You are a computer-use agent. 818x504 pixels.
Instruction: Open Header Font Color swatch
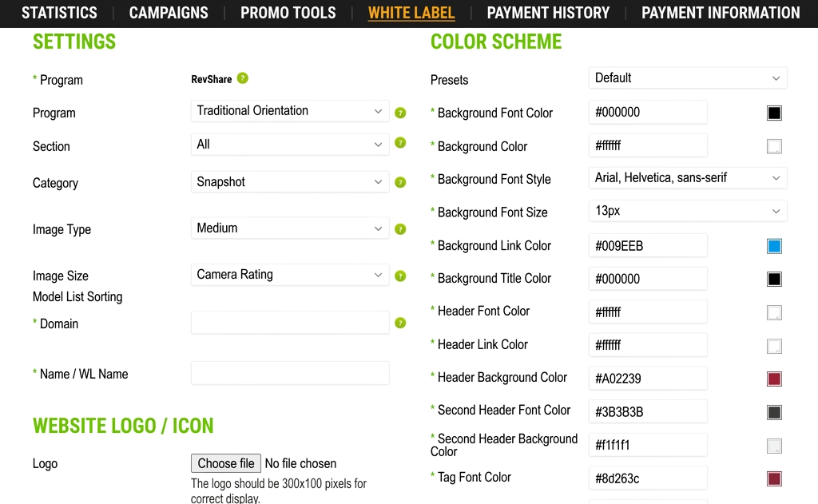point(774,312)
